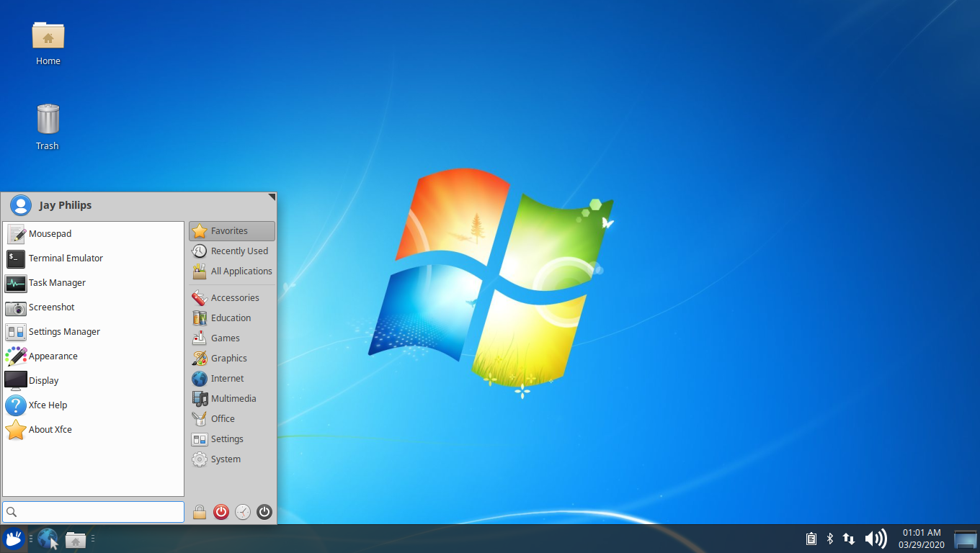Click the Jay Philips username
Viewport: 980px width, 553px height.
coord(66,205)
